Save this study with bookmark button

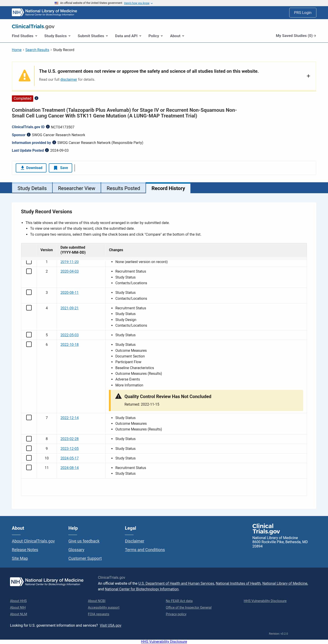(60, 168)
